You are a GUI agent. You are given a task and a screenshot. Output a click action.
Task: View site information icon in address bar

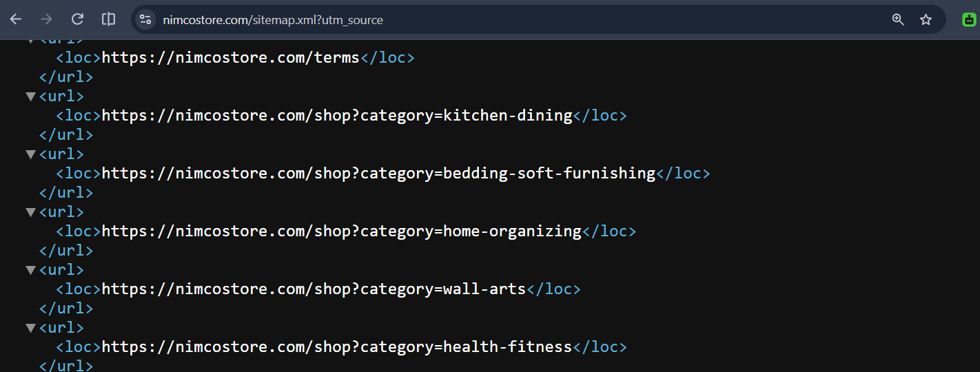pyautogui.click(x=145, y=20)
